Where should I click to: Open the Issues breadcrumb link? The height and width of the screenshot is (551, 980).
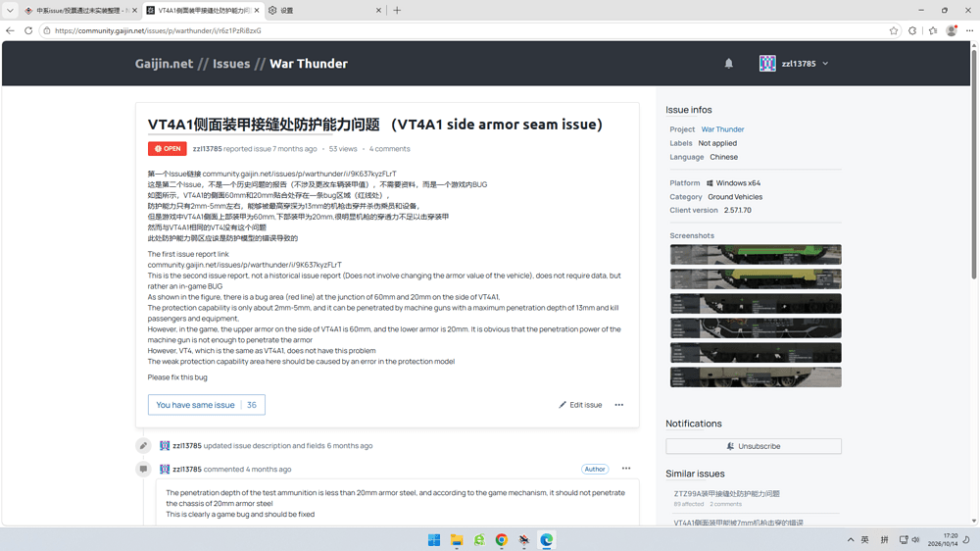[231, 64]
